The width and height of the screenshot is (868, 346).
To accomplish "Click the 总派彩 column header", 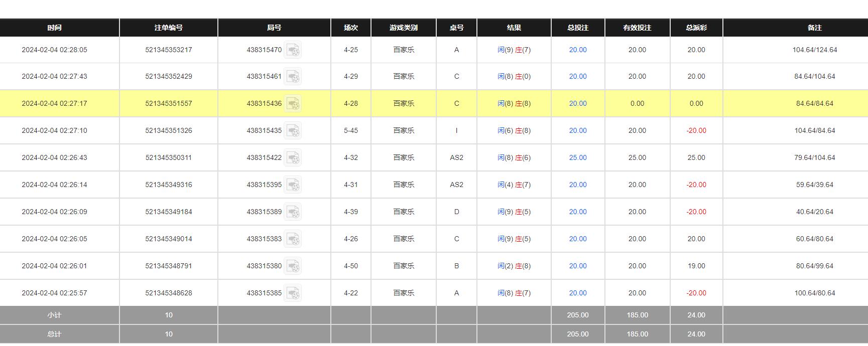I will (x=696, y=28).
